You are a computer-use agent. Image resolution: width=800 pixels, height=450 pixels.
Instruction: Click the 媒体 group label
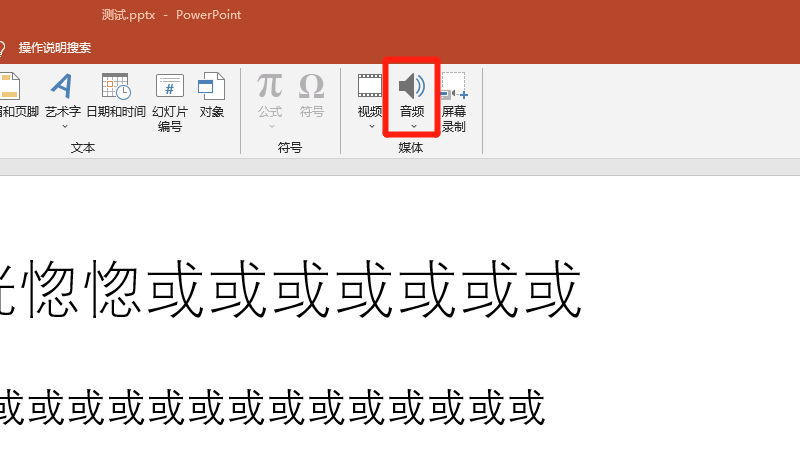[x=411, y=147]
